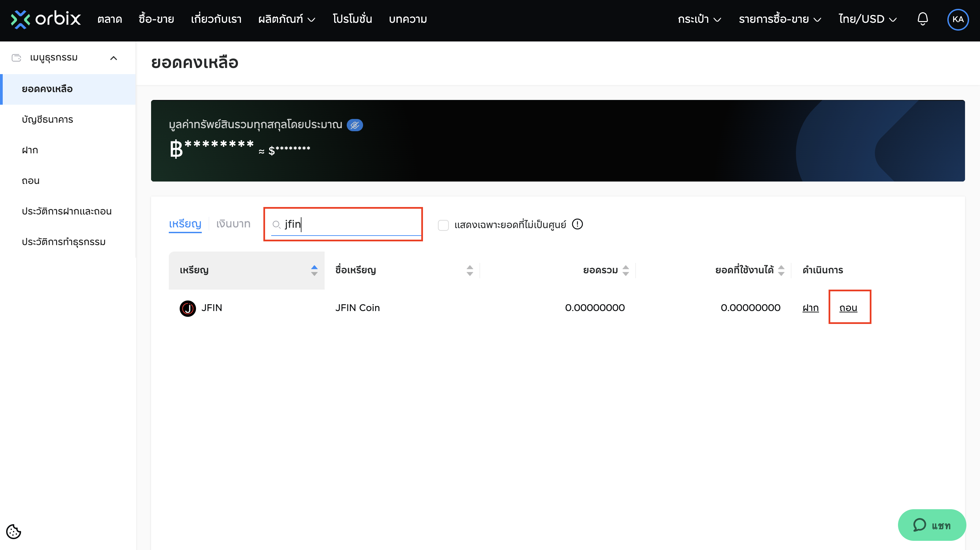Expand the กระเป๋า dropdown
Screen dimensions: 980x550
tap(699, 19)
